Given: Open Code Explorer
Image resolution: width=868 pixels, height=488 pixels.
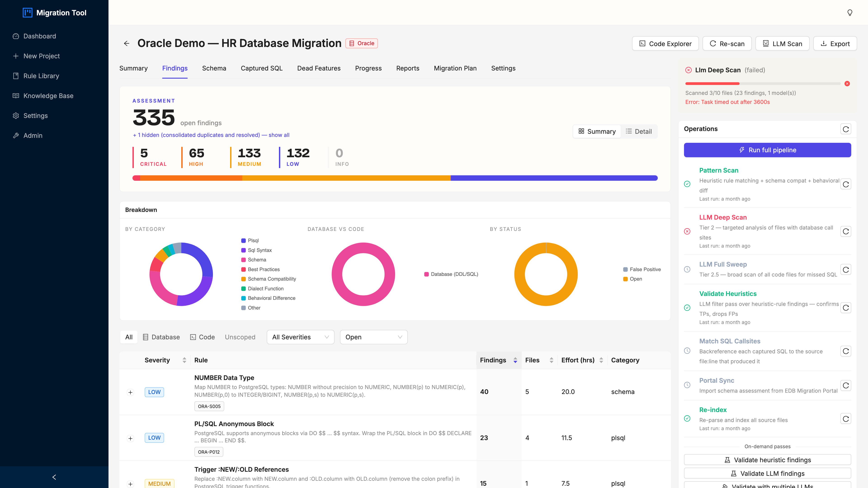Looking at the screenshot, I should pos(665,43).
